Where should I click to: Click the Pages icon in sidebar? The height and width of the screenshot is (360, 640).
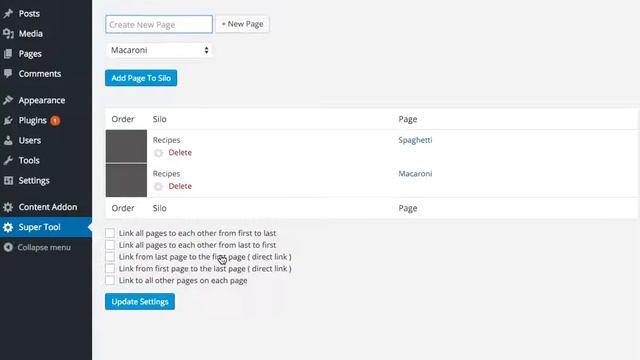coord(8,53)
